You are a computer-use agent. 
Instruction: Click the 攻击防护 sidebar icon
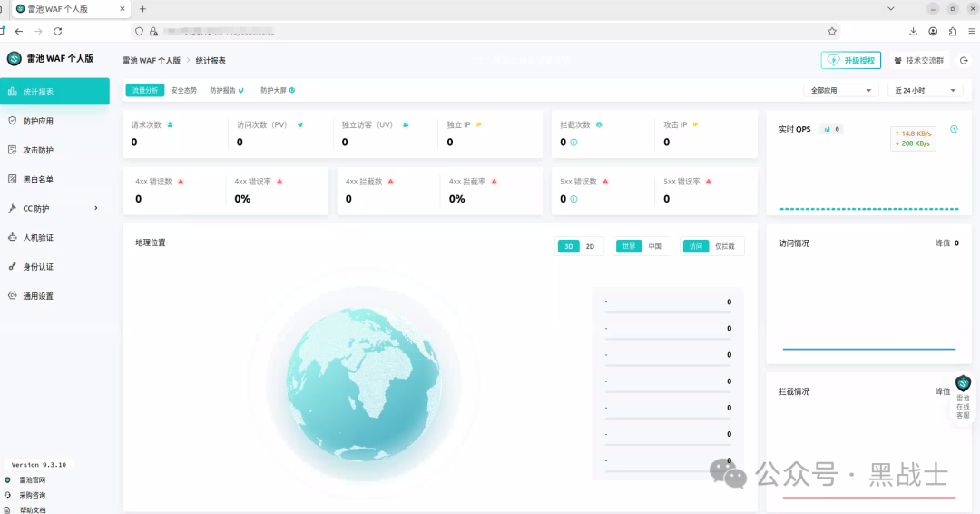pos(12,150)
